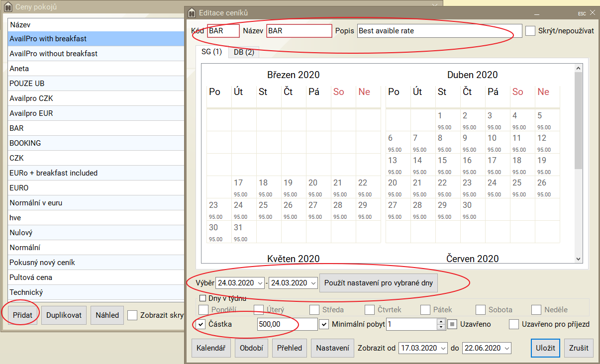Expand the Zobrazit od date picker
Image resolution: width=600 pixels, height=364 pixels.
(x=443, y=348)
